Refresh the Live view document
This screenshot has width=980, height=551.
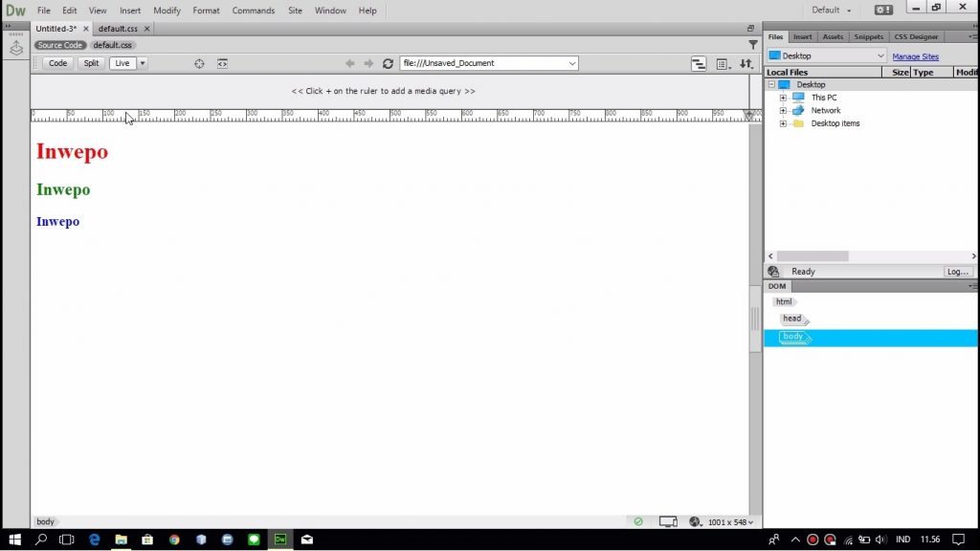389,64
